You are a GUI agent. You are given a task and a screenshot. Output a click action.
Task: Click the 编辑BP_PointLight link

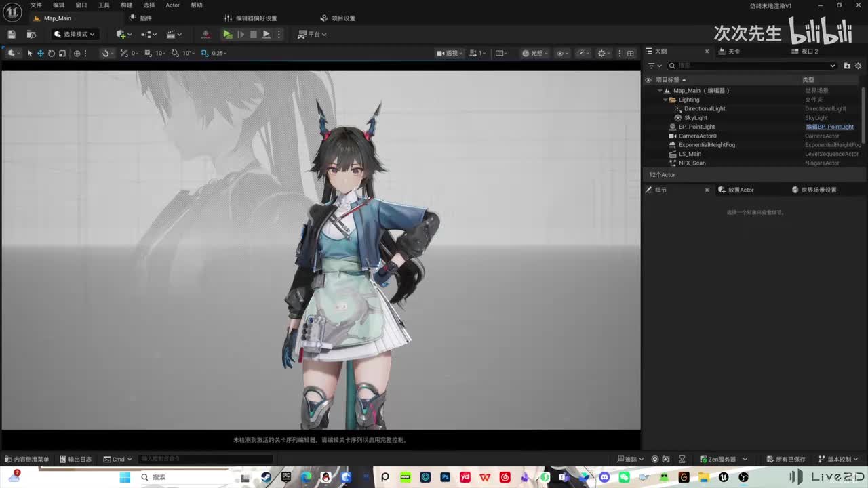point(829,127)
